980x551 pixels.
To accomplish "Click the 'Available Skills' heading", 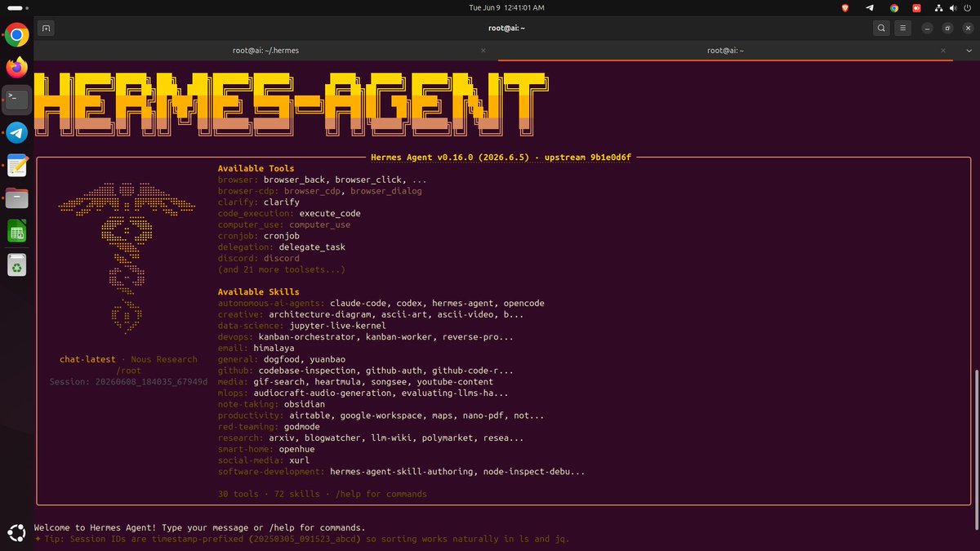I will (x=258, y=291).
